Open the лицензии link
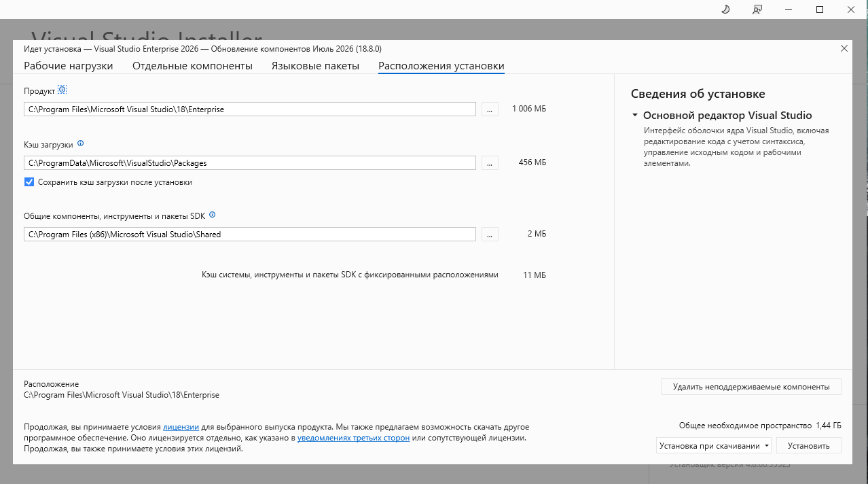This screenshot has width=868, height=484. [181, 427]
